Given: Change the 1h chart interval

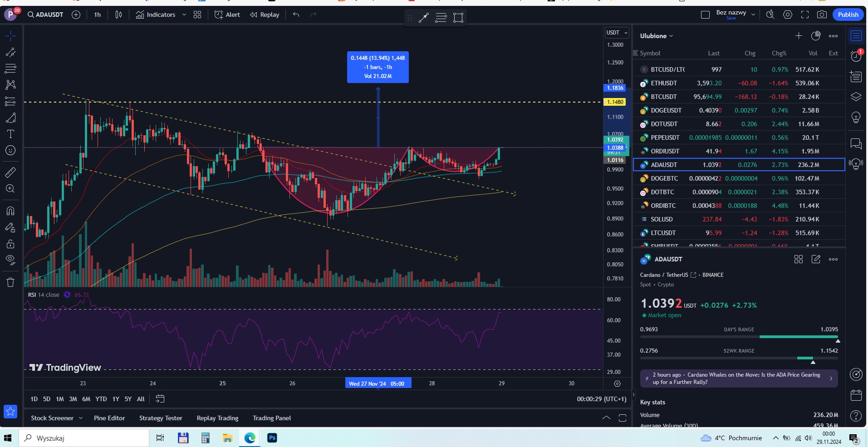Looking at the screenshot, I should 98,15.
